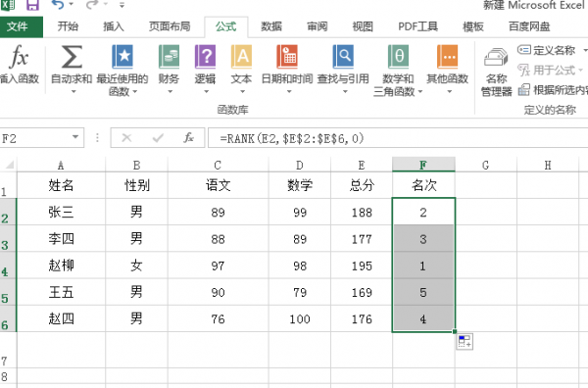Switch to the Home (开始) tab
588x388 pixels.
click(68, 26)
